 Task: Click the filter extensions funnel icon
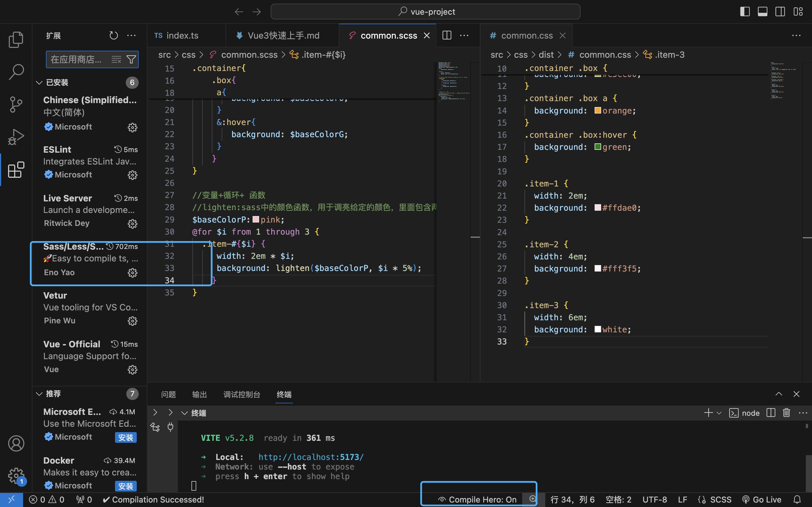[131, 60]
